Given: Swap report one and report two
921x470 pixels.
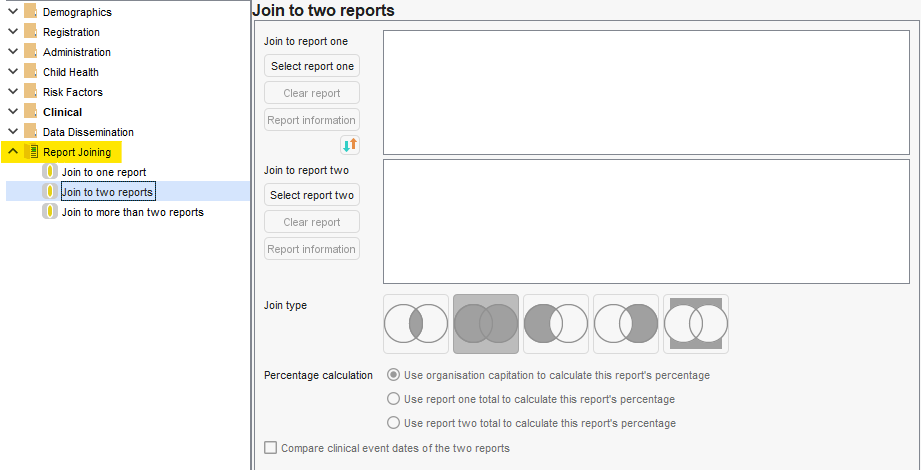Looking at the screenshot, I should [x=349, y=145].
